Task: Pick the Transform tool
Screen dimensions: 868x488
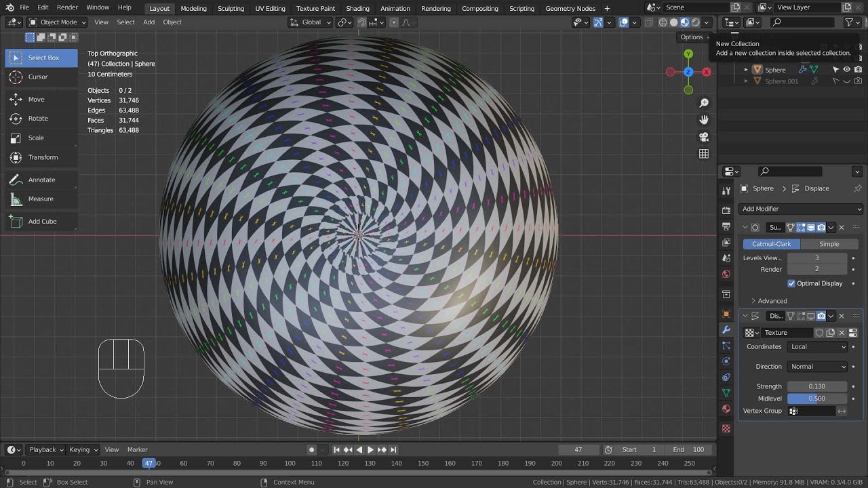Action: coord(41,157)
